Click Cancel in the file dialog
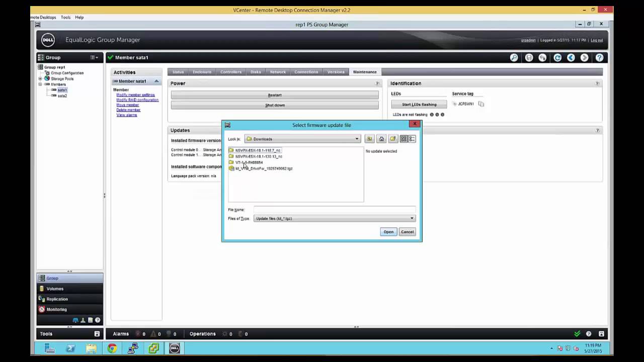644x362 pixels. 407,232
